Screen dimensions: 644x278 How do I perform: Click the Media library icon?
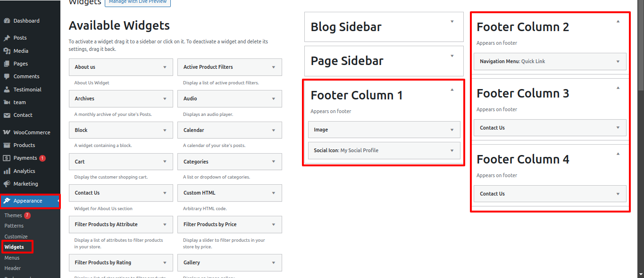point(7,51)
